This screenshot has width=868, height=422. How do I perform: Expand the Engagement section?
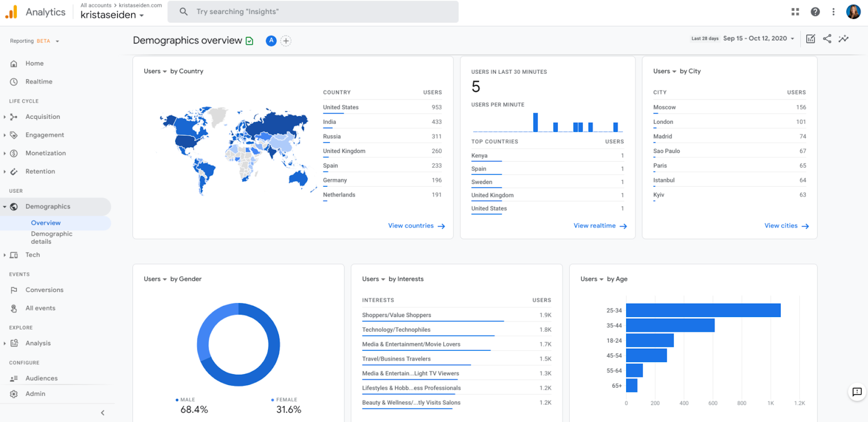click(x=4, y=135)
